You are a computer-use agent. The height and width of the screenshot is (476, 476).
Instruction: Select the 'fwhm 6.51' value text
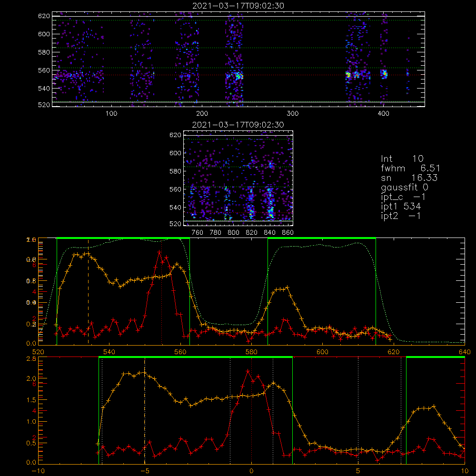click(410, 168)
